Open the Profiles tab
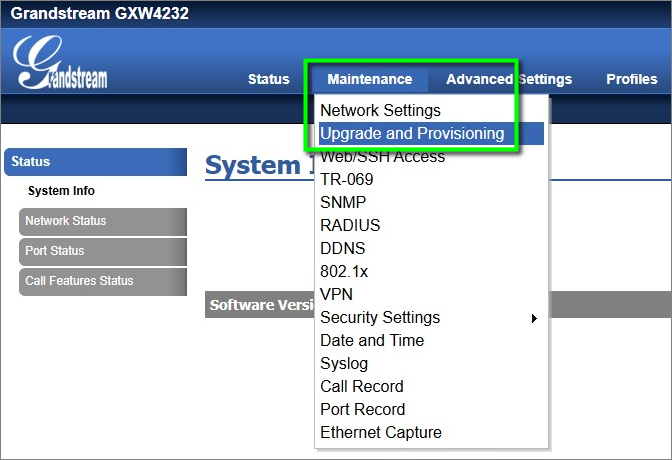The width and height of the screenshot is (672, 460). [631, 80]
